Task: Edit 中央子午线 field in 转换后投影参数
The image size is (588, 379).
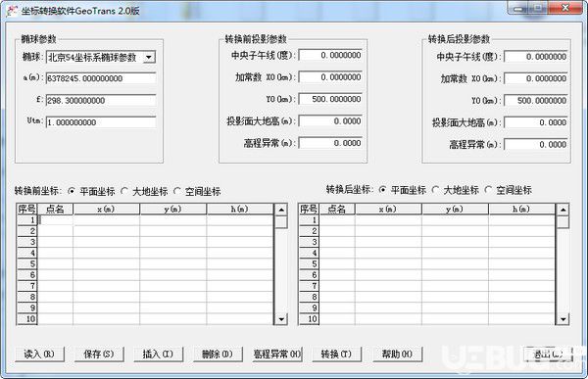Action: (x=535, y=57)
